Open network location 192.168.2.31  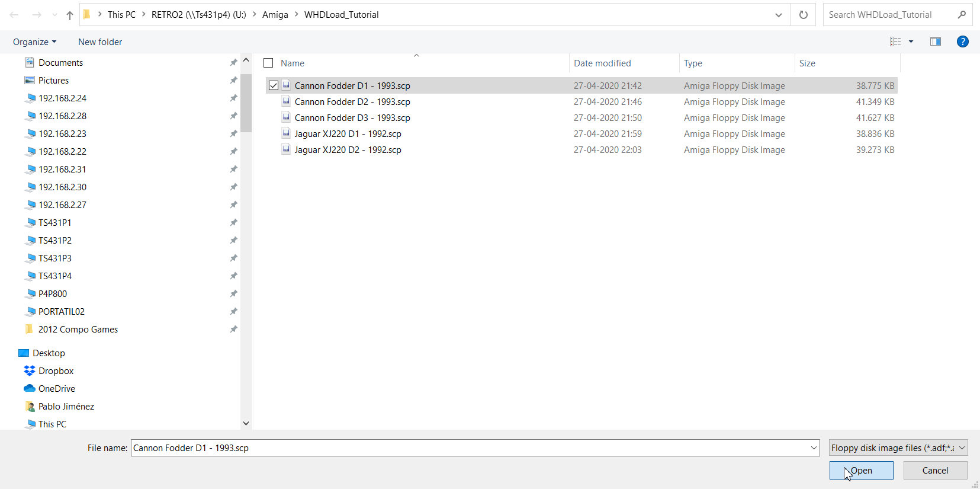click(x=62, y=169)
